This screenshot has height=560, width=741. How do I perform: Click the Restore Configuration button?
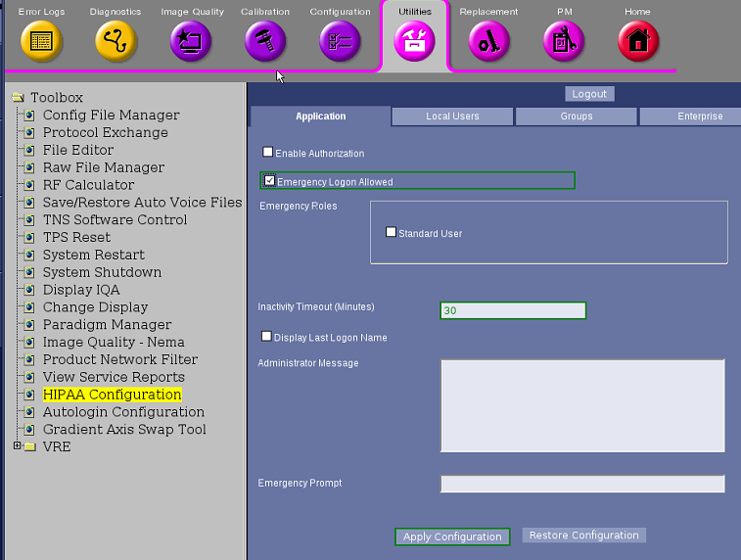pyautogui.click(x=583, y=536)
